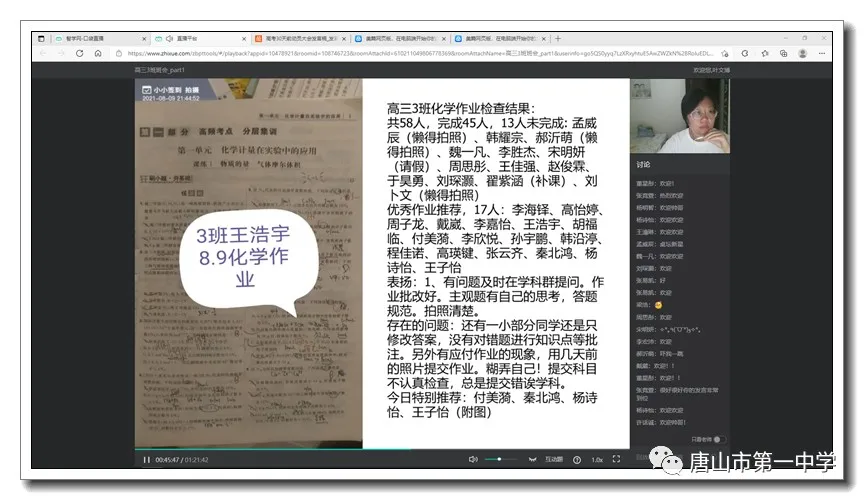Open the 1.0x playback speed menu
This screenshot has height=500, width=864.
click(x=597, y=460)
